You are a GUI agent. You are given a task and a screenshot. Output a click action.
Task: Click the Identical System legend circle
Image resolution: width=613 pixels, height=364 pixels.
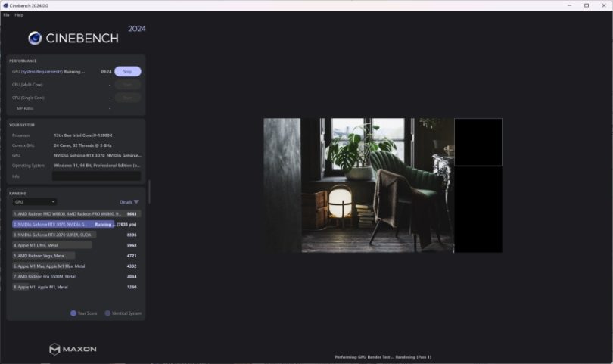click(107, 313)
